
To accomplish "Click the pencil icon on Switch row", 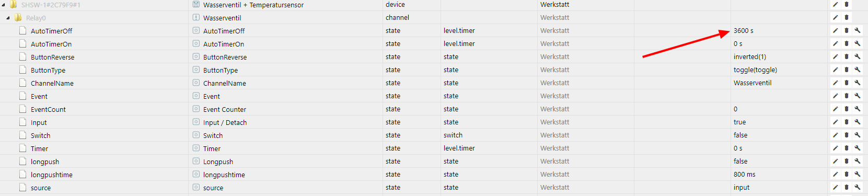I will click(x=835, y=135).
